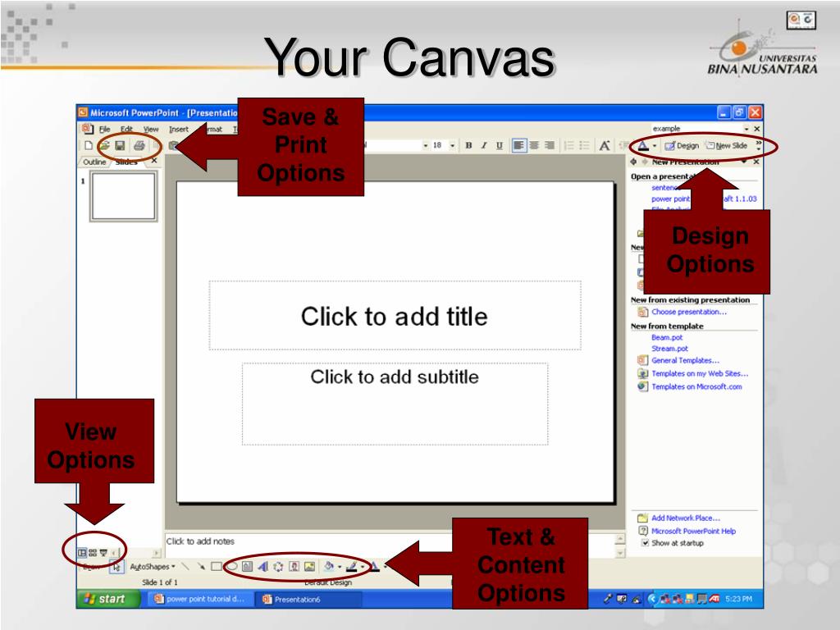Align text right
The image size is (840, 630).
click(550, 145)
